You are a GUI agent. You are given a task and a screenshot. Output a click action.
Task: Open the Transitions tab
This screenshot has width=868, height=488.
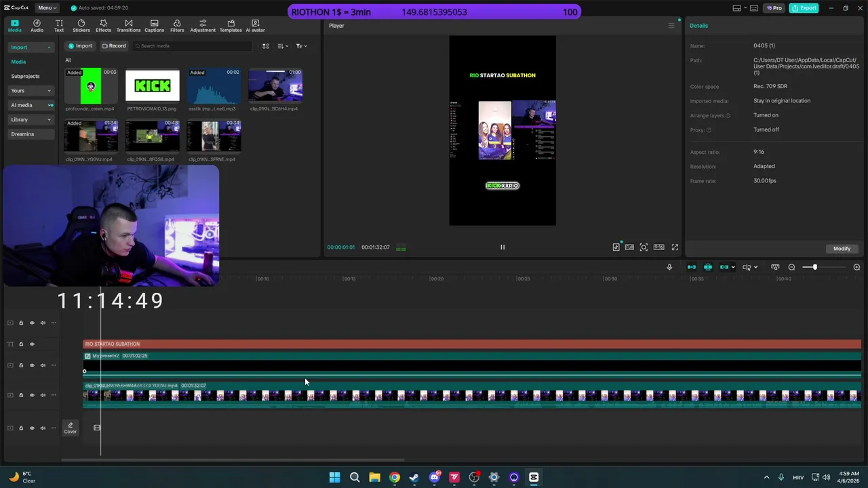tap(128, 26)
